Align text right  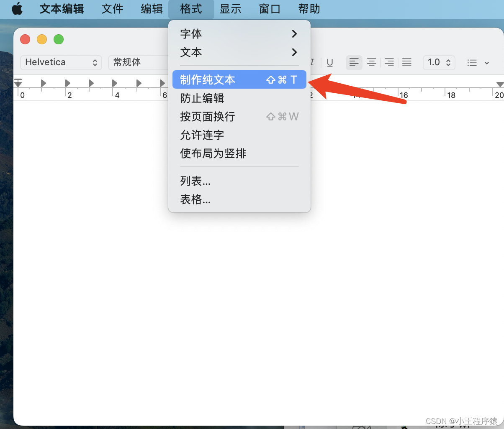(389, 63)
